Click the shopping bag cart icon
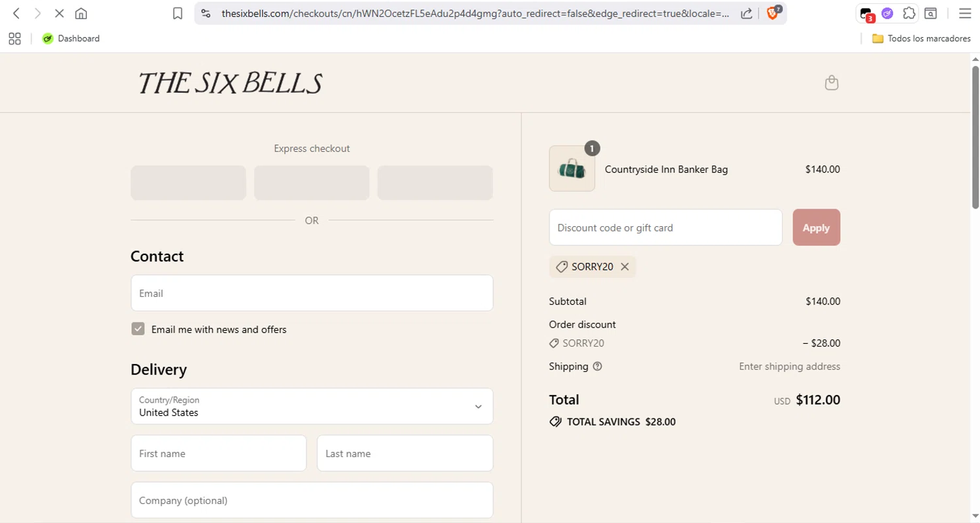The width and height of the screenshot is (980, 523). [x=831, y=82]
